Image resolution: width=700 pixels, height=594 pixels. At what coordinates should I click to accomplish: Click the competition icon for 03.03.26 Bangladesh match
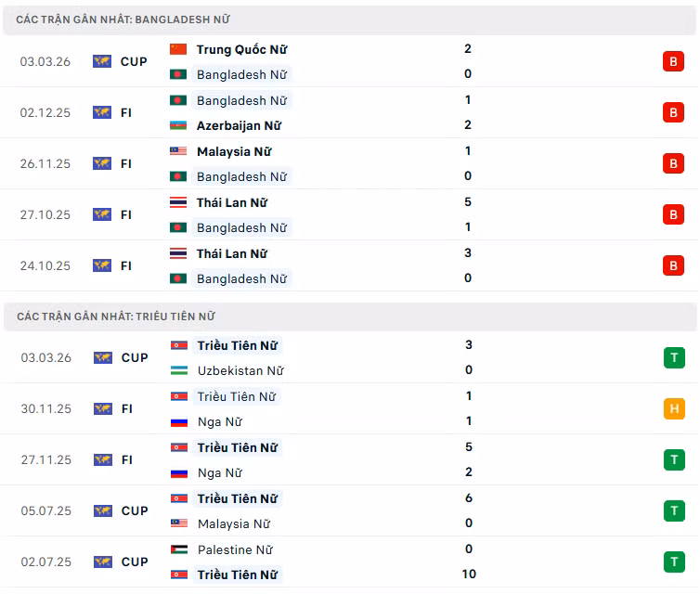(x=102, y=61)
